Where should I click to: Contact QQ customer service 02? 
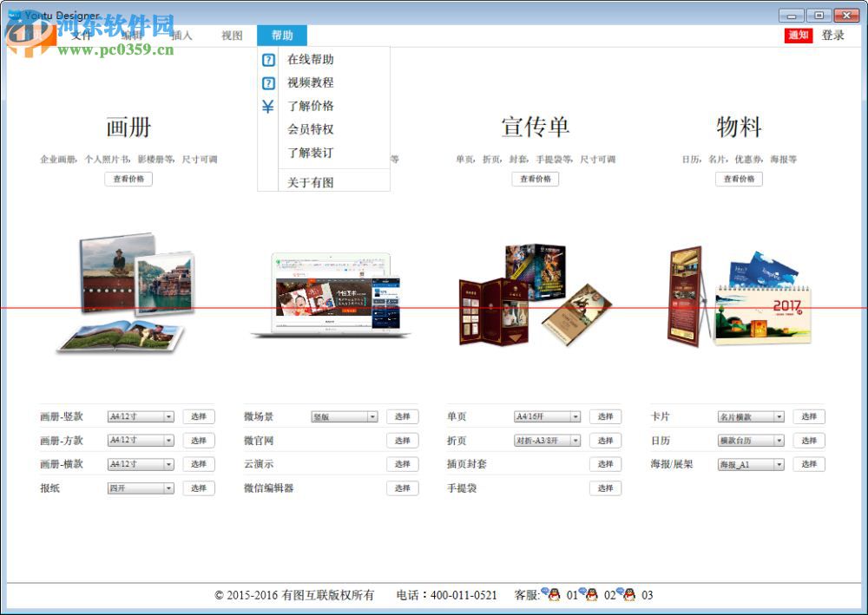tap(589, 595)
